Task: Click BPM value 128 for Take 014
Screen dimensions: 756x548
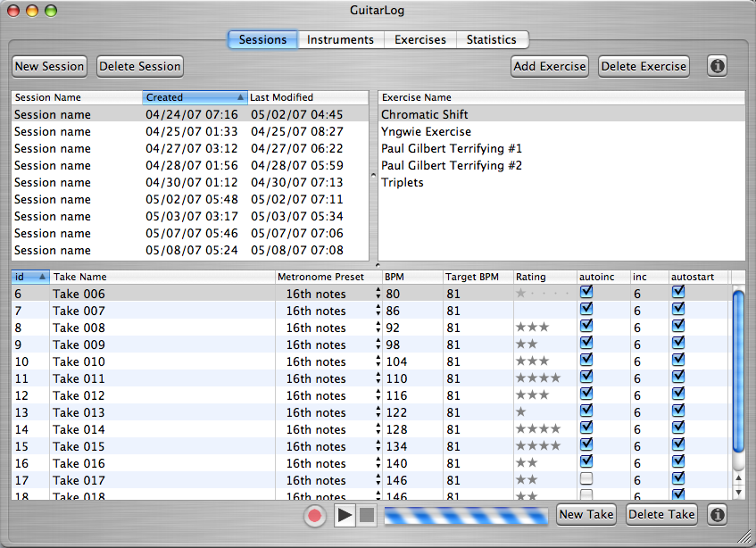Action: (x=397, y=429)
